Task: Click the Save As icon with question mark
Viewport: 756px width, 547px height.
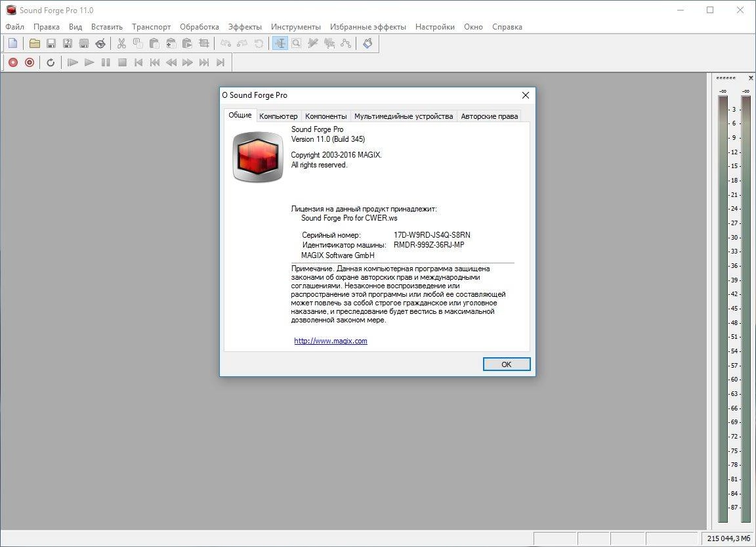Action: [x=67, y=43]
